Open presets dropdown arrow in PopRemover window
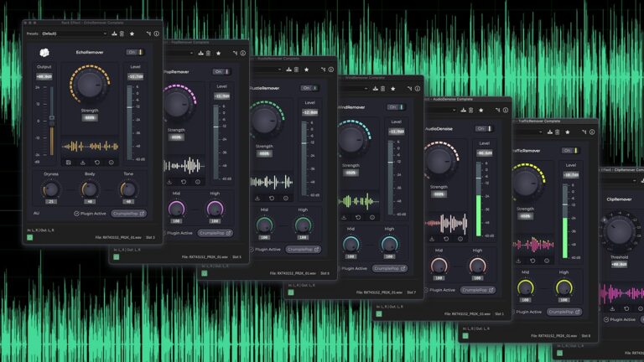Screen dimensions: 644x362 pos(191,54)
